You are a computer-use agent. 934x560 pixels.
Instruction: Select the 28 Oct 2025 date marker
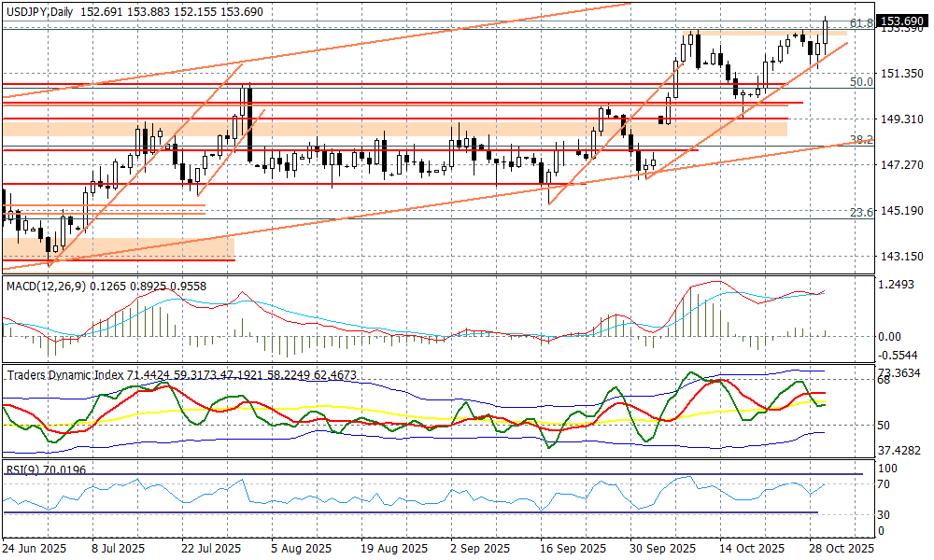coord(840,548)
